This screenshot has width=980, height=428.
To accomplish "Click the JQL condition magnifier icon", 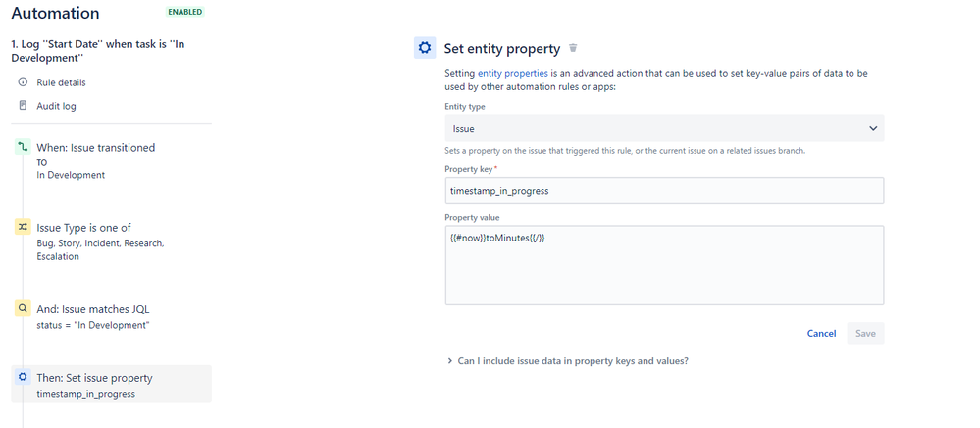I will (23, 308).
